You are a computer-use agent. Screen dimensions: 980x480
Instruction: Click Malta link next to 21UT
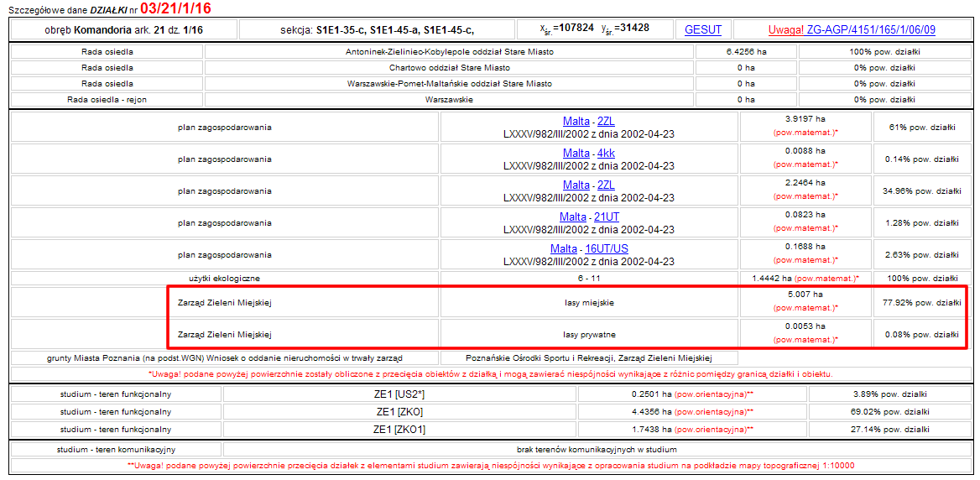click(x=573, y=217)
